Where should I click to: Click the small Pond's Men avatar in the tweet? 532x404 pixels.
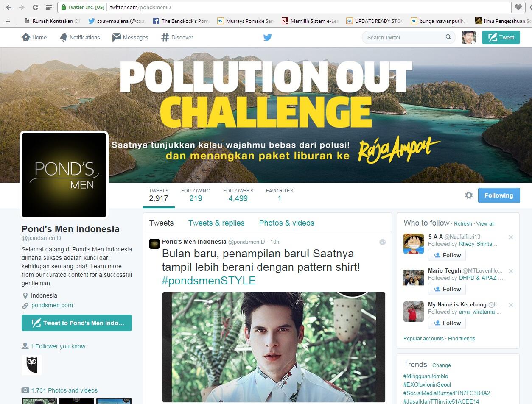[154, 244]
